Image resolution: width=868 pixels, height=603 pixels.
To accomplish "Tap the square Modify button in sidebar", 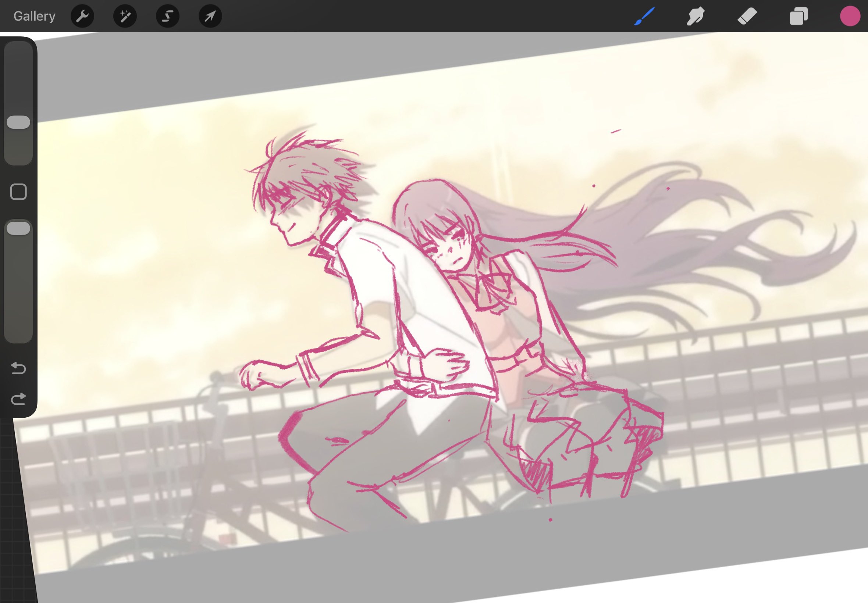I will pyautogui.click(x=18, y=192).
